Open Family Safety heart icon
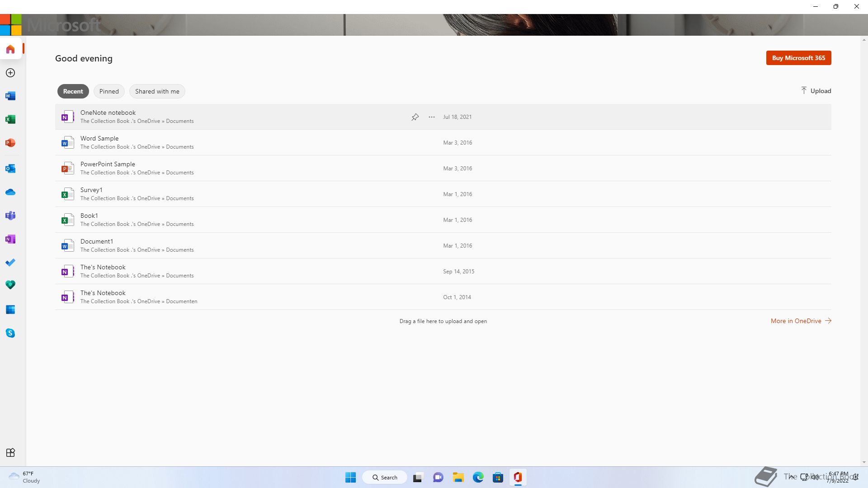This screenshot has width=868, height=488. point(10,285)
